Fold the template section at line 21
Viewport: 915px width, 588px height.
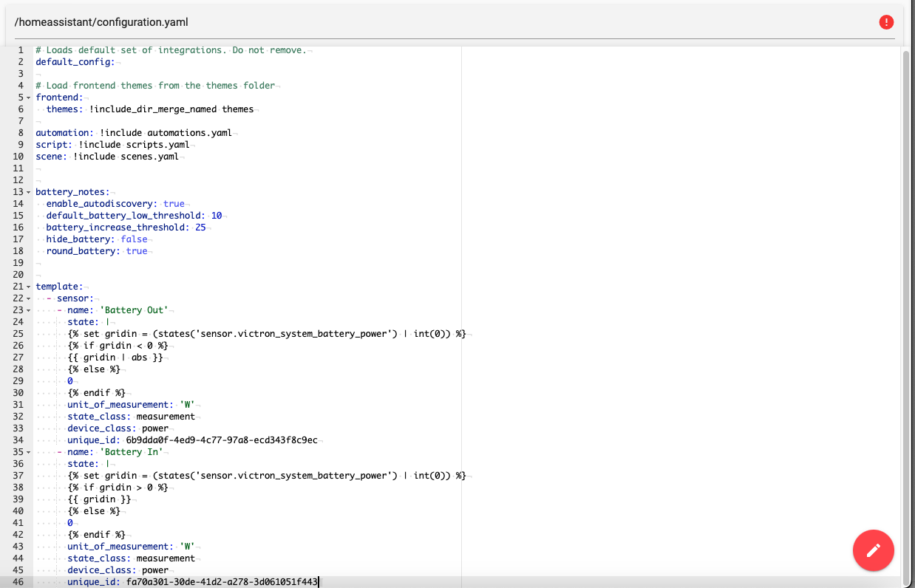(28, 287)
